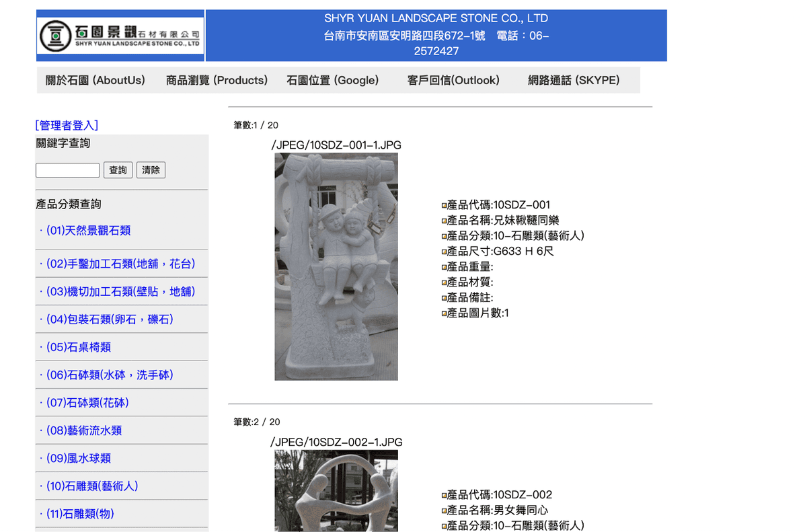Viewport: 807px width, 532px height.
Task: Open category (06)石砵類 水砵
Action: (111, 375)
